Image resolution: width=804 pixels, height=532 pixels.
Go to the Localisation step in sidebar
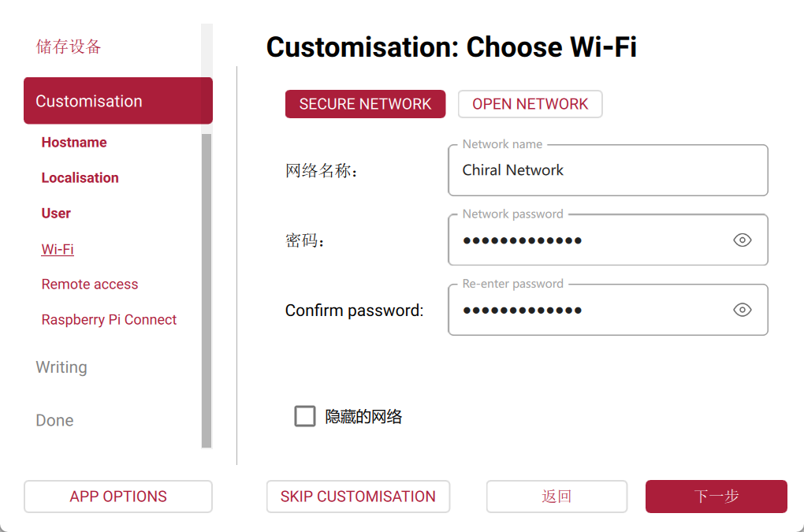click(x=80, y=178)
